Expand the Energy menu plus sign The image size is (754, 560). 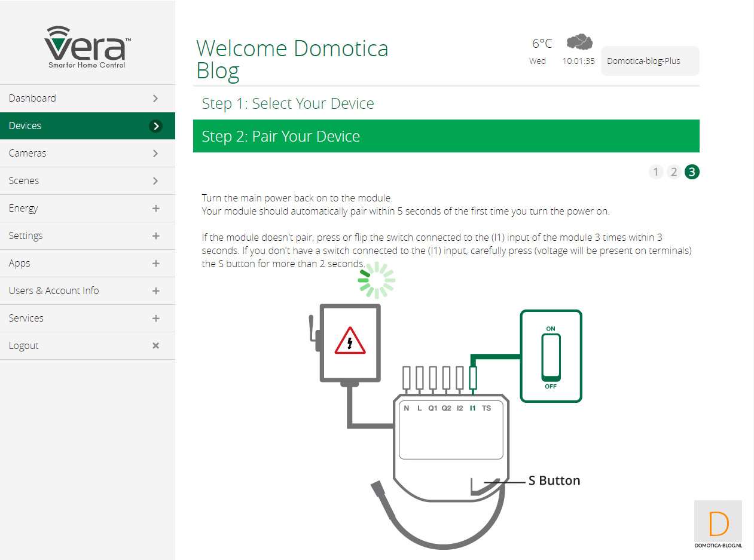[x=155, y=208]
